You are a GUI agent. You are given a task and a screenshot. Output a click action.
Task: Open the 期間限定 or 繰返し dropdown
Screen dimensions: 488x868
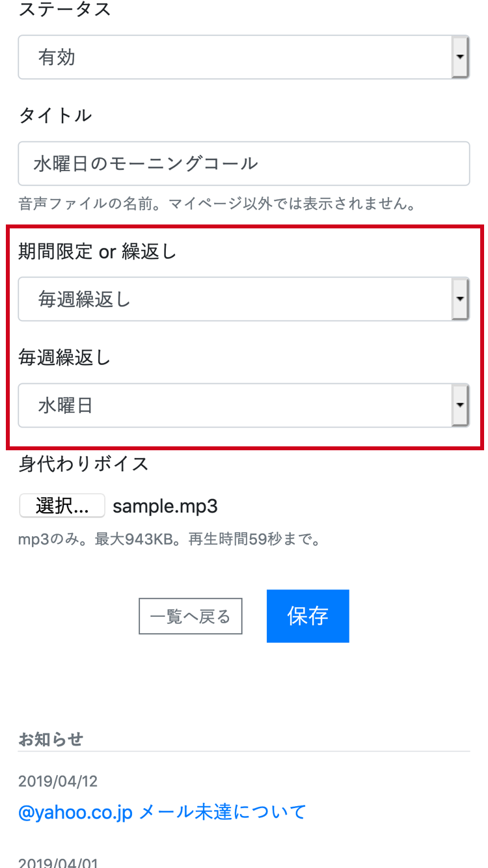click(x=244, y=299)
